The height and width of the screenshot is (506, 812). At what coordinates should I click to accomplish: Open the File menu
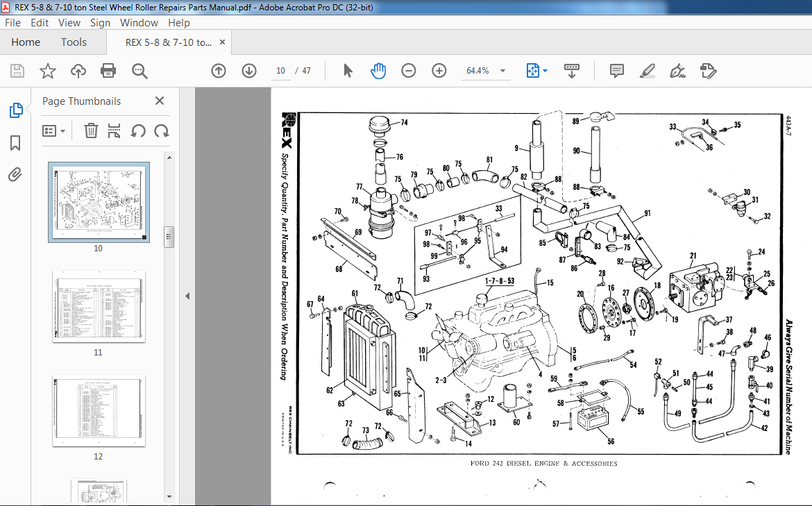(13, 23)
